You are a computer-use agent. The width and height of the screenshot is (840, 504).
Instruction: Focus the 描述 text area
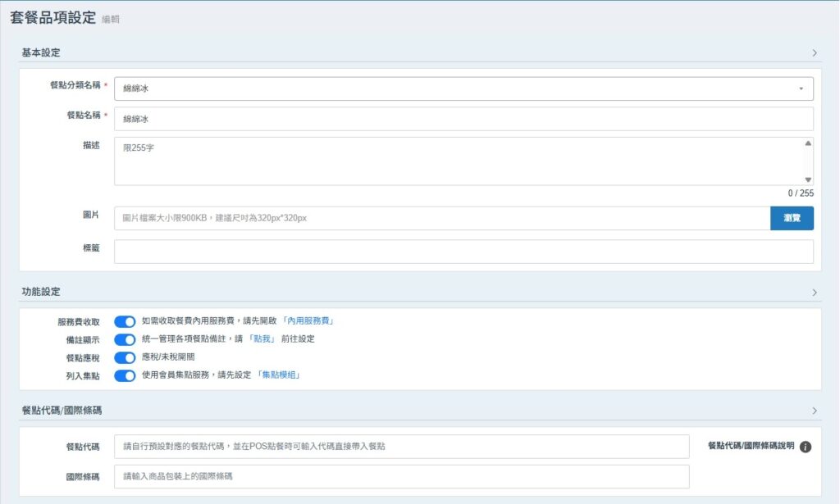pyautogui.click(x=455, y=161)
